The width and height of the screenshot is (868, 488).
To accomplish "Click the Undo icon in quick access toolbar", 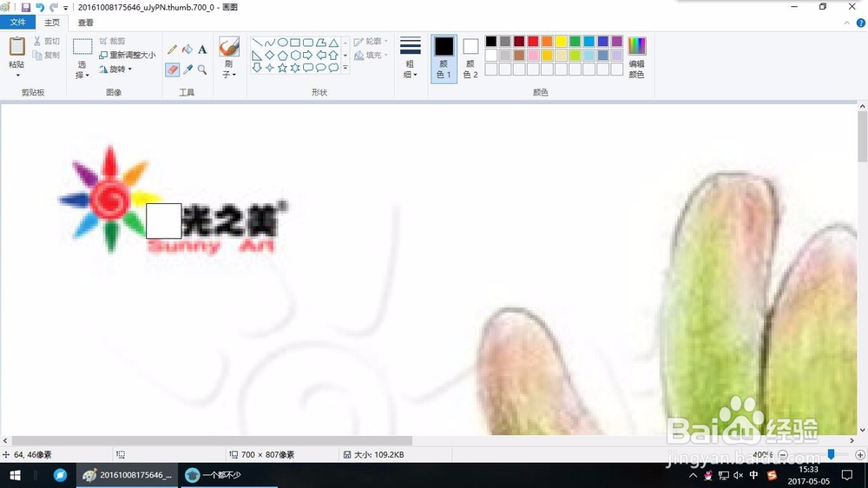I will pos(40,7).
